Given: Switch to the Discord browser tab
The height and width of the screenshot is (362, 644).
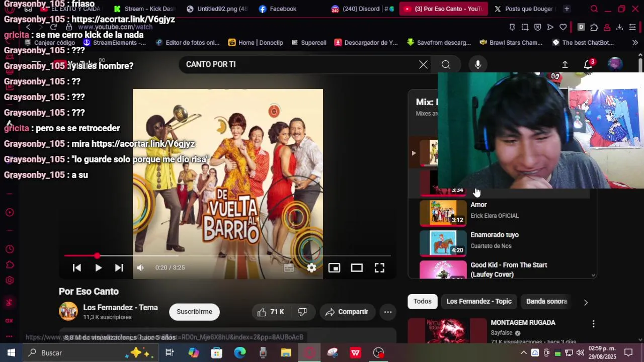Looking at the screenshot, I should [x=363, y=9].
